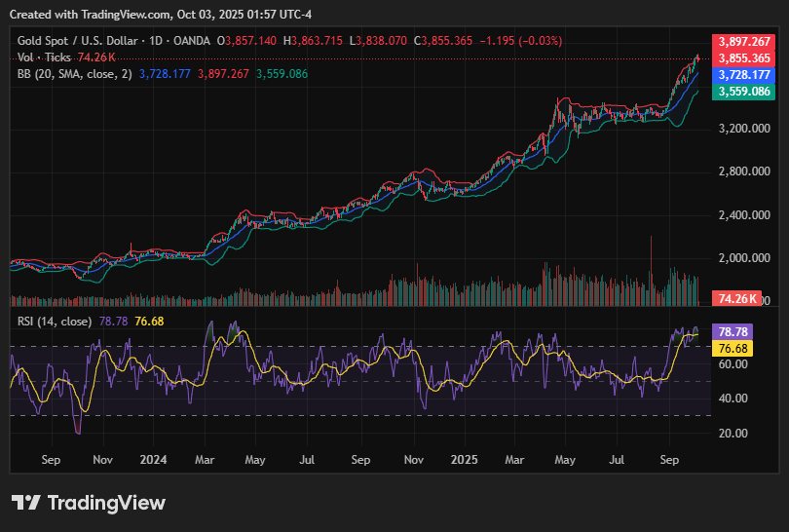789x532 pixels.
Task: Click the 3,855.365 current price tag
Action: (744, 58)
